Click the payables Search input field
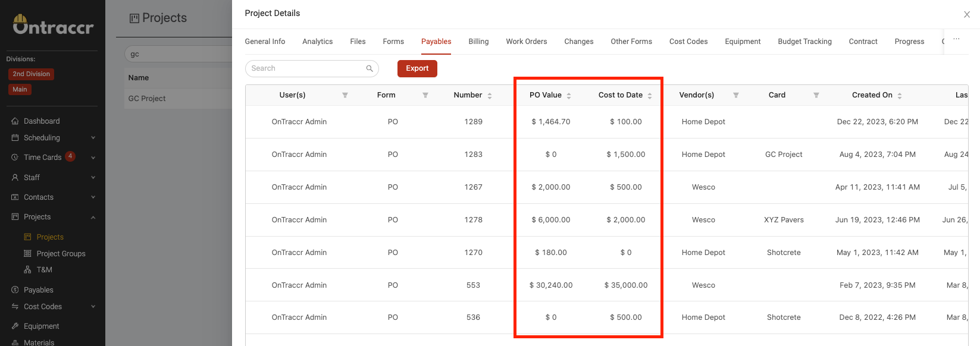The height and width of the screenshot is (346, 980). pyautogui.click(x=312, y=68)
